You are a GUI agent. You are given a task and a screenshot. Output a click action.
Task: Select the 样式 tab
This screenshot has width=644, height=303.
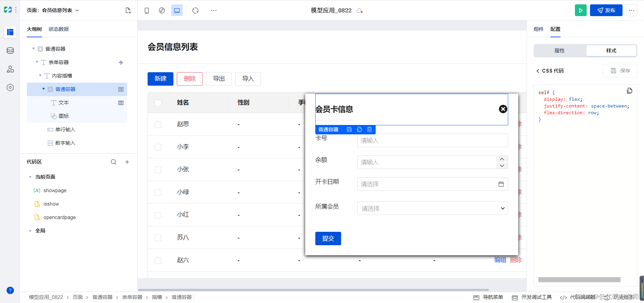611,51
